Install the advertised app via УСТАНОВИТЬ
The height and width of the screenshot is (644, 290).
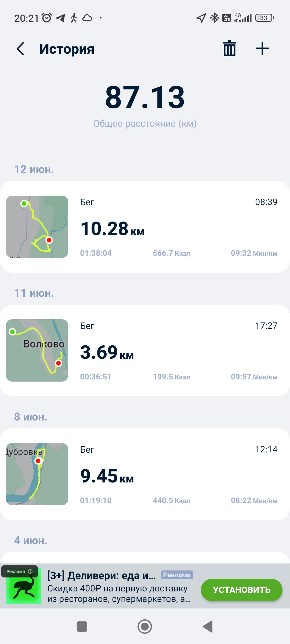[x=241, y=590]
